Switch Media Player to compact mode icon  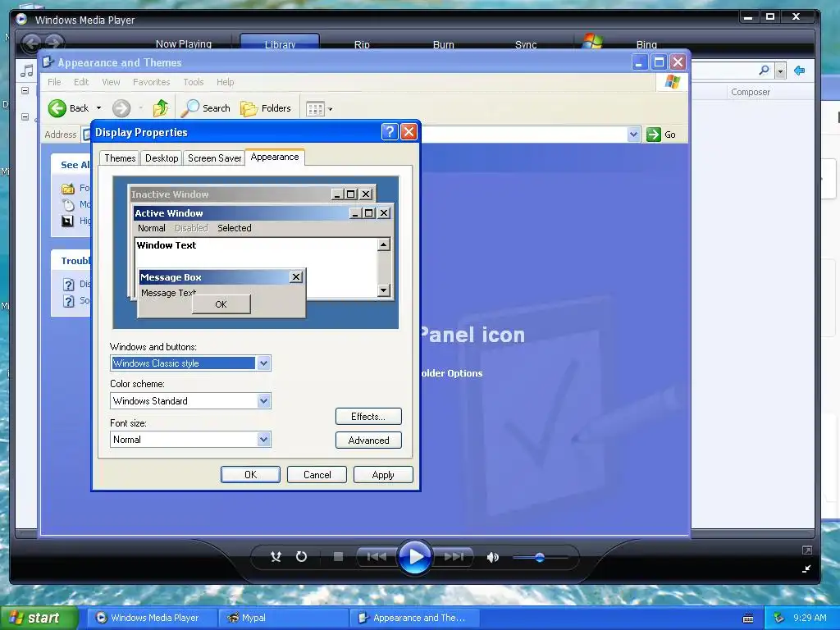[806, 569]
